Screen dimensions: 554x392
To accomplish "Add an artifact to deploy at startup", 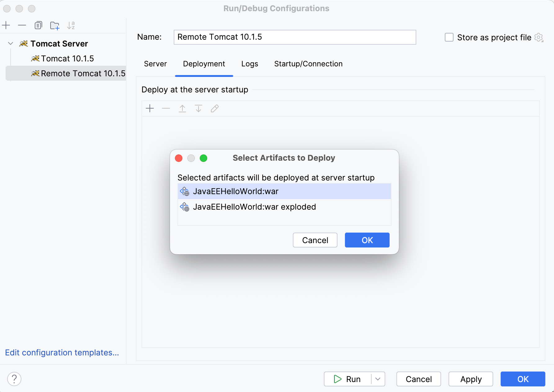I will point(150,109).
